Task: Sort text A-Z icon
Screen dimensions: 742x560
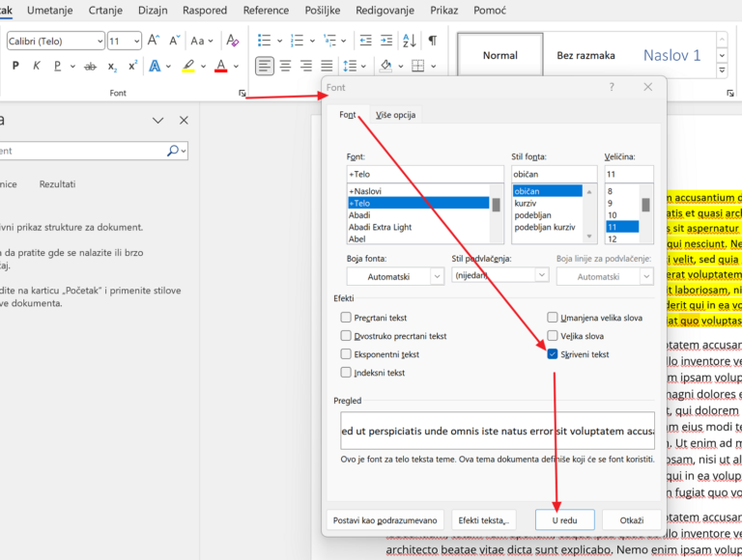Action: [410, 41]
